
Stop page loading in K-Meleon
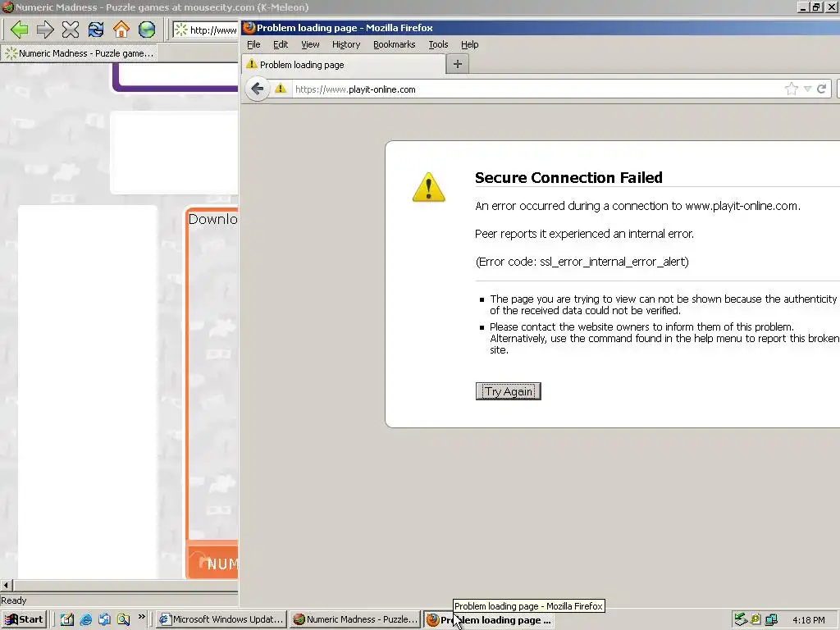(x=71, y=30)
